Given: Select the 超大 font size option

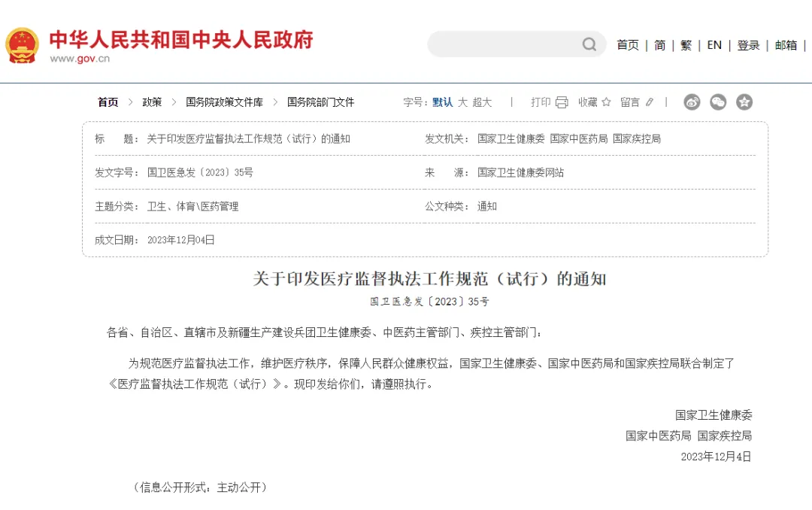Looking at the screenshot, I should point(482,102).
